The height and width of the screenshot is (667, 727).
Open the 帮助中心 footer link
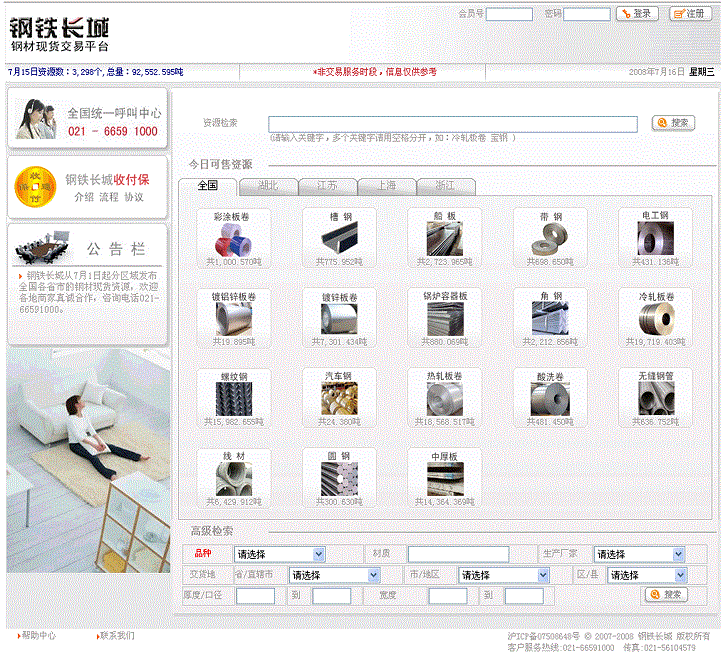(x=38, y=636)
